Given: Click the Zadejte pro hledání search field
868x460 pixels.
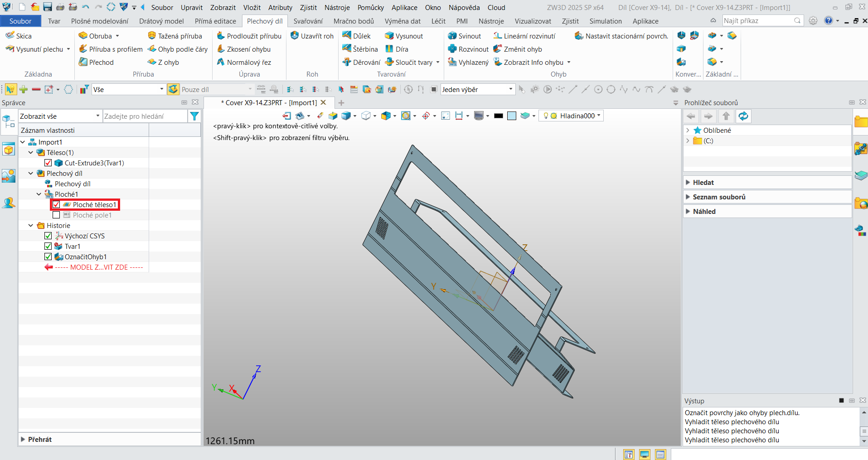Looking at the screenshot, I should (x=145, y=116).
